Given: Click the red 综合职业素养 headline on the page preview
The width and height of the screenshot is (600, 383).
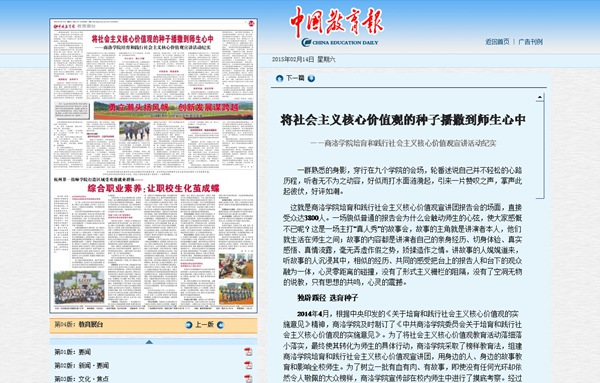Looking at the screenshot, I should (x=153, y=188).
